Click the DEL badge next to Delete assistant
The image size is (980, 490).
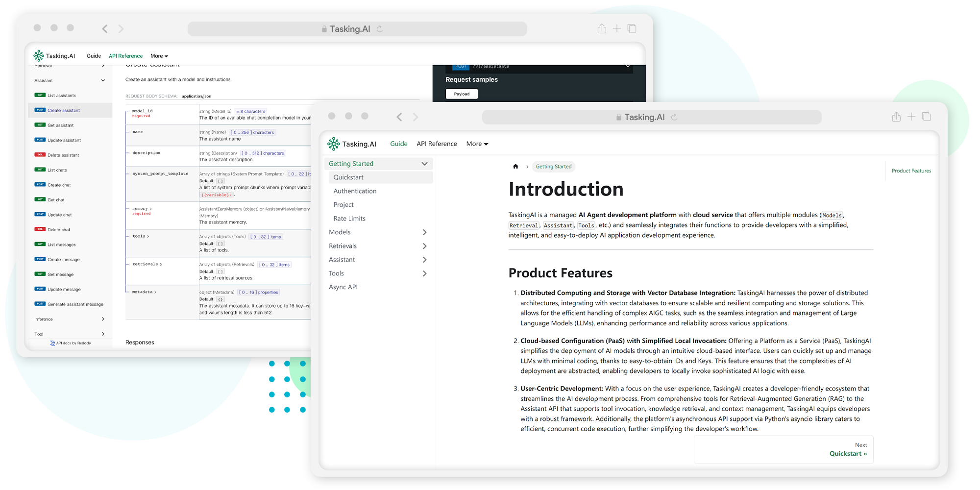pos(40,155)
